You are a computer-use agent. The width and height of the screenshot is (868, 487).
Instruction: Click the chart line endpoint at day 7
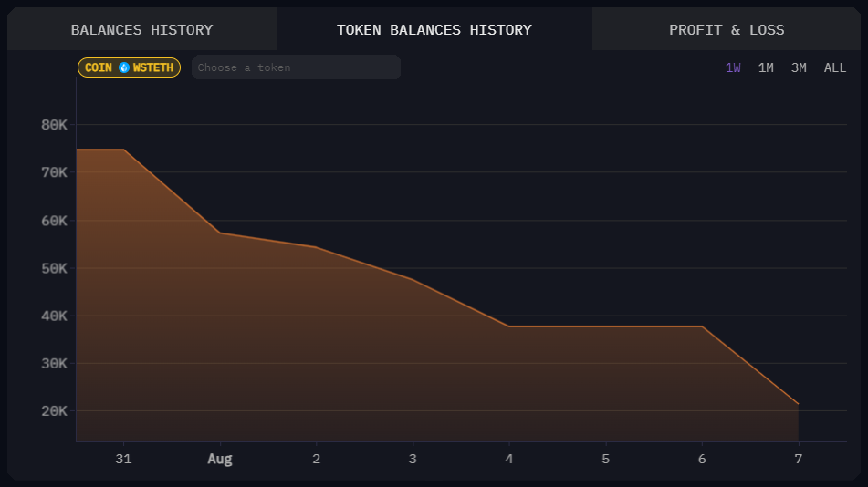[799, 404]
